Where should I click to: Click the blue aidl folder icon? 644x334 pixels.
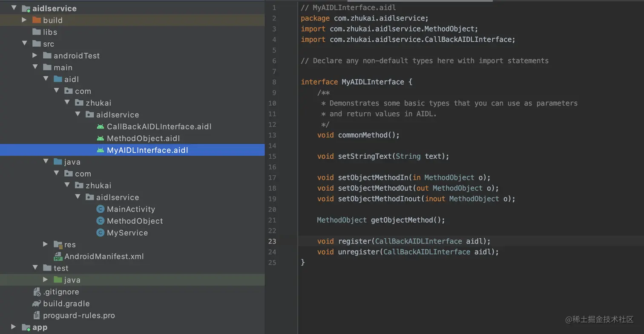(58, 79)
